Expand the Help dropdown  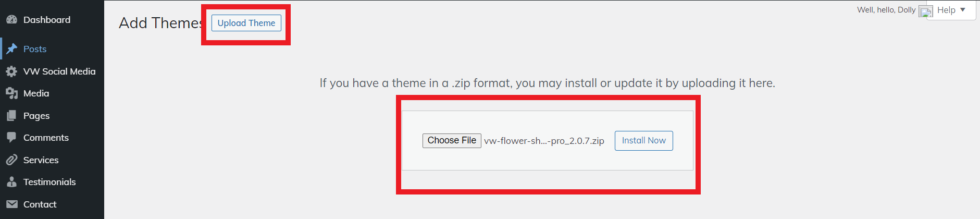[x=951, y=10]
